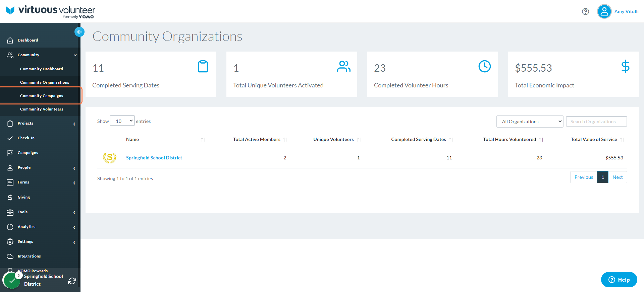This screenshot has height=292, width=644.
Task: Open Springfield School District organization link
Action: coord(154,158)
